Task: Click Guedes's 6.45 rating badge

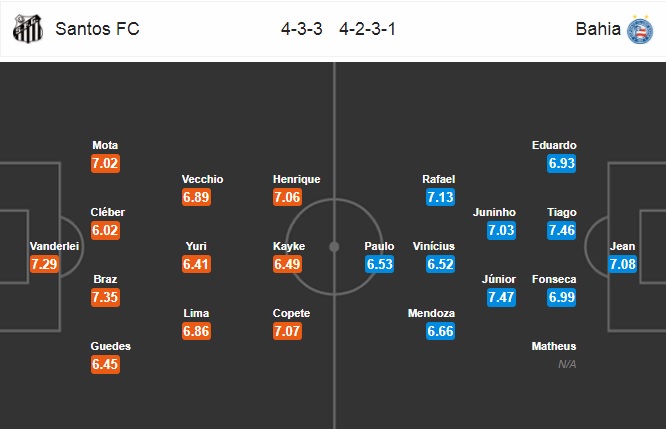Action: coord(105,364)
